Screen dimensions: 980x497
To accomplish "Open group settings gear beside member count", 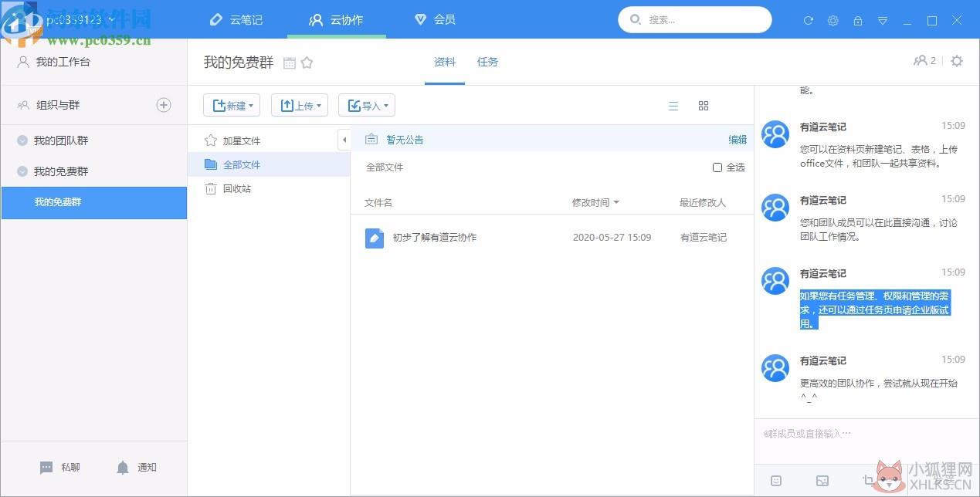I will [x=957, y=61].
